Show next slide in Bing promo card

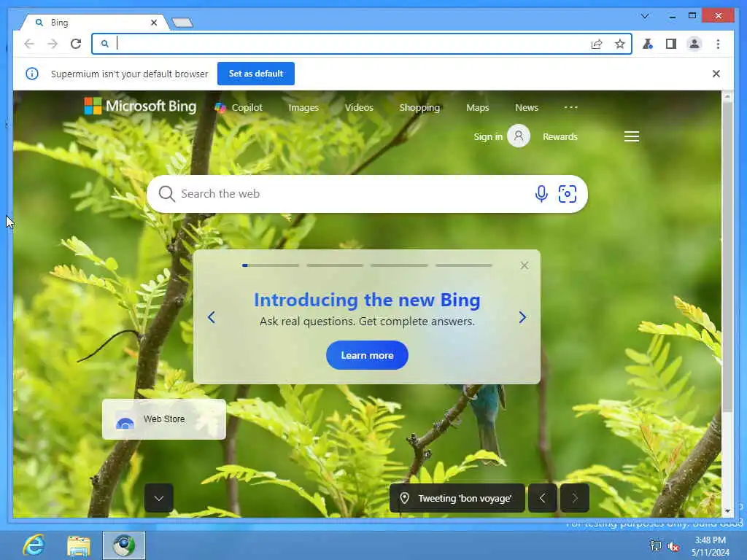522,317
